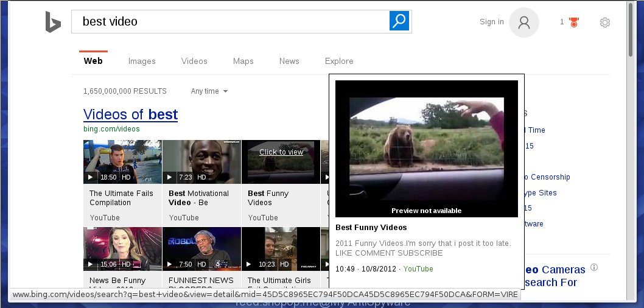The width and height of the screenshot is (644, 308).
Task: Open the News tab
Action: 289,61
